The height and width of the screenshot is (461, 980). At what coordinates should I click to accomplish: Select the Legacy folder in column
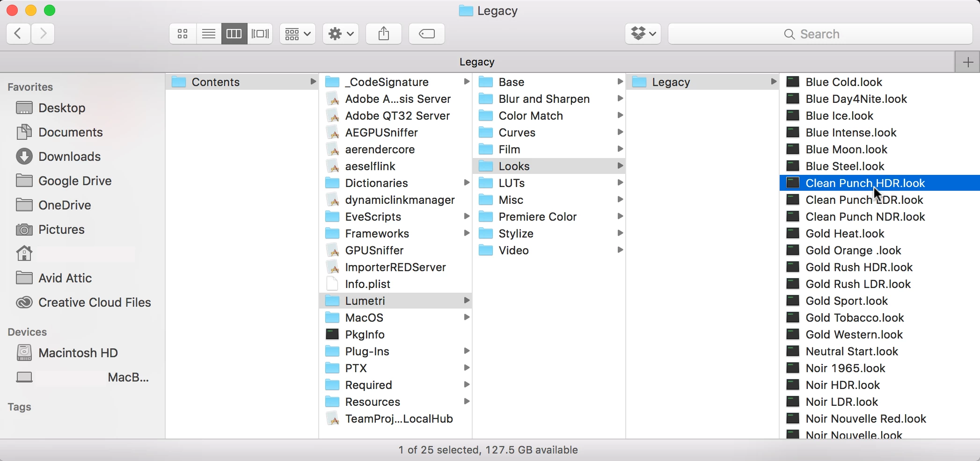(x=703, y=82)
